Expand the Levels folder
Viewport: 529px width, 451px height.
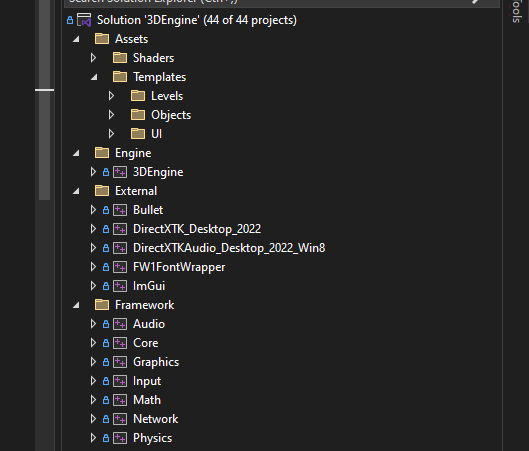click(111, 96)
